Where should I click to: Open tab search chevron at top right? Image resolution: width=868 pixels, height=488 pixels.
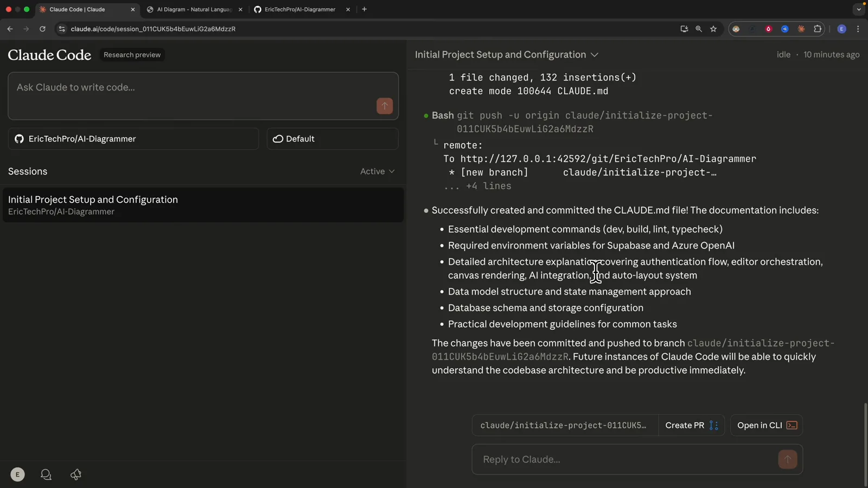pyautogui.click(x=859, y=9)
